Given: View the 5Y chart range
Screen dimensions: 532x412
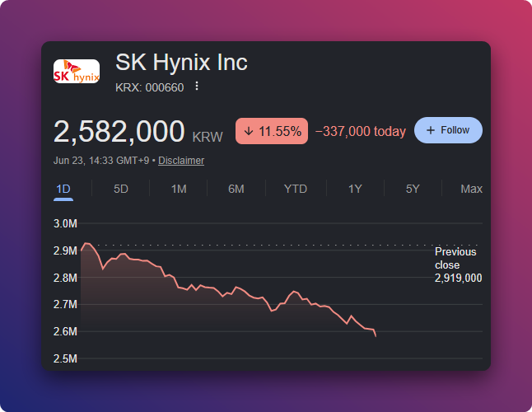Looking at the screenshot, I should (x=413, y=189).
